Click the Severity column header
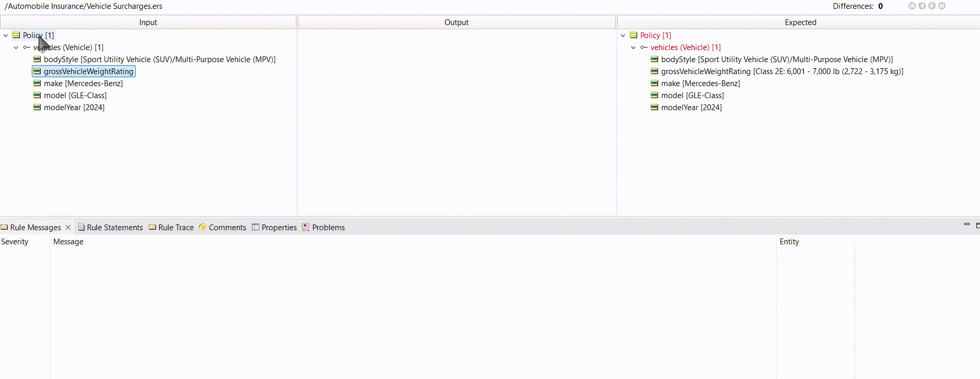 pyautogui.click(x=15, y=242)
